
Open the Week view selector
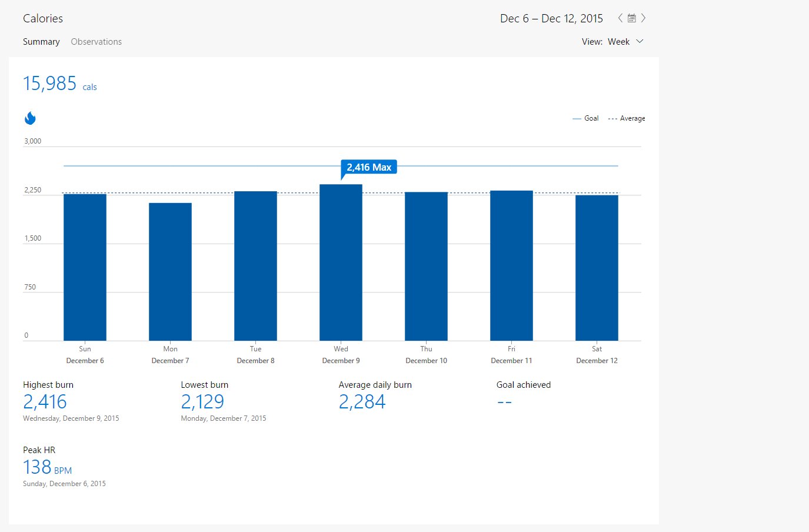pyautogui.click(x=618, y=42)
